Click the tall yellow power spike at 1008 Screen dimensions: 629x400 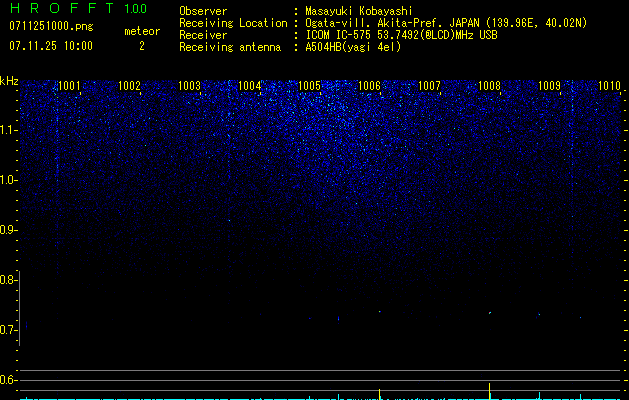click(x=489, y=391)
